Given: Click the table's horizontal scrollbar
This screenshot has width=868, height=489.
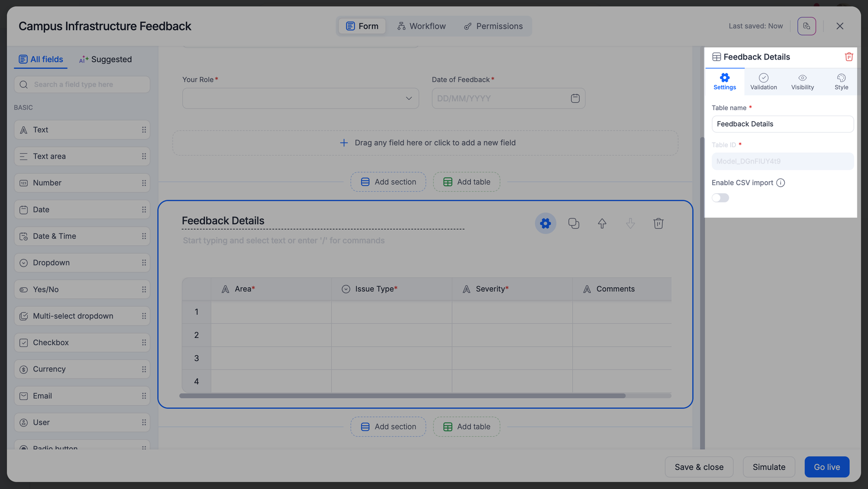Looking at the screenshot, I should pos(402,396).
